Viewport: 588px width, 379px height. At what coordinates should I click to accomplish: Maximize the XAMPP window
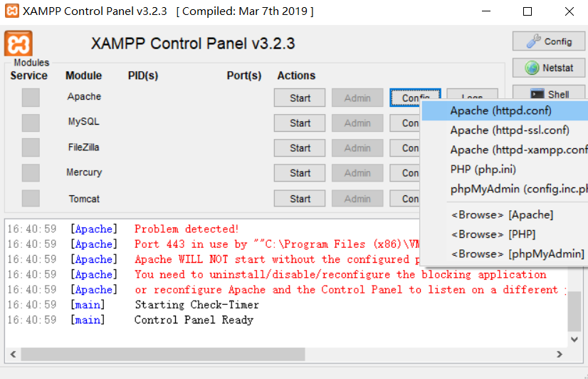click(x=527, y=11)
